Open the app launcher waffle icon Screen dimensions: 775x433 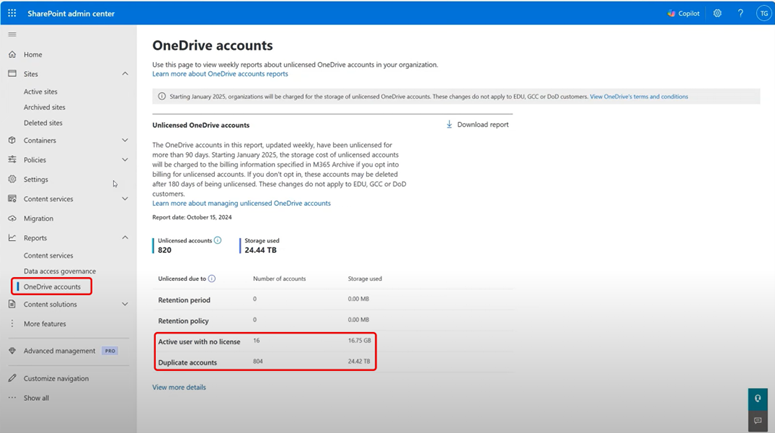[x=12, y=13]
